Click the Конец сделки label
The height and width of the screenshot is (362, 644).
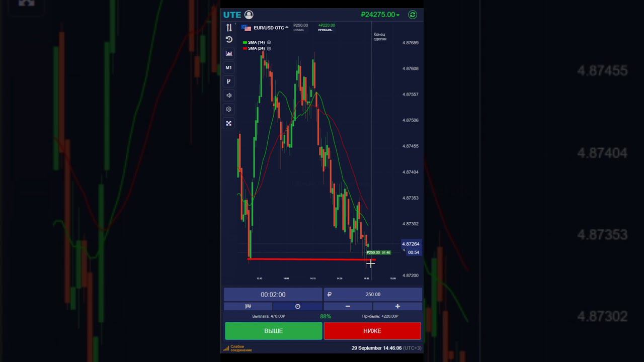tap(380, 36)
